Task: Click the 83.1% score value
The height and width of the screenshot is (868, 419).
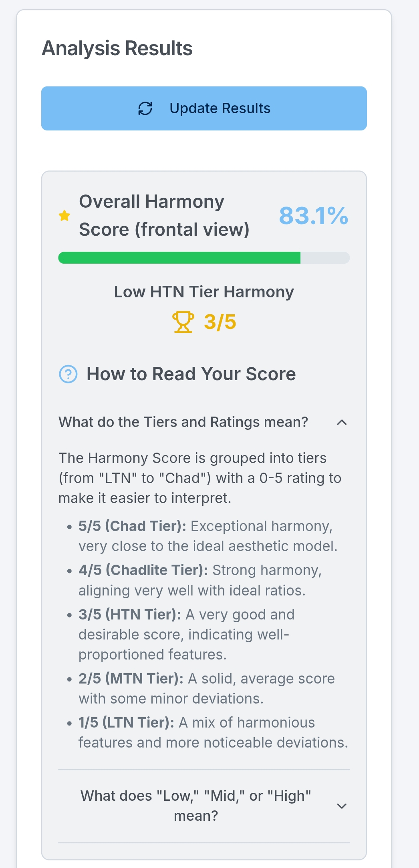Action: tap(313, 216)
